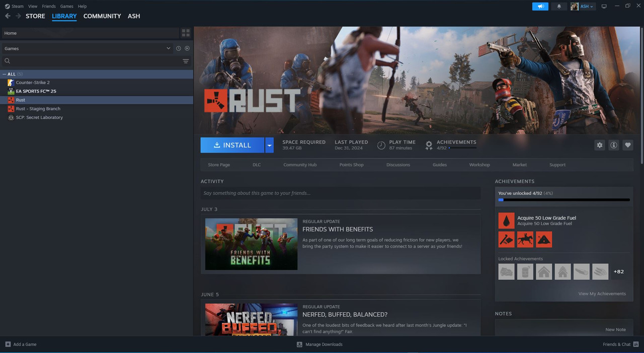Image resolution: width=644 pixels, height=353 pixels.
Task: Open the LIBRARY tab
Action: [64, 16]
